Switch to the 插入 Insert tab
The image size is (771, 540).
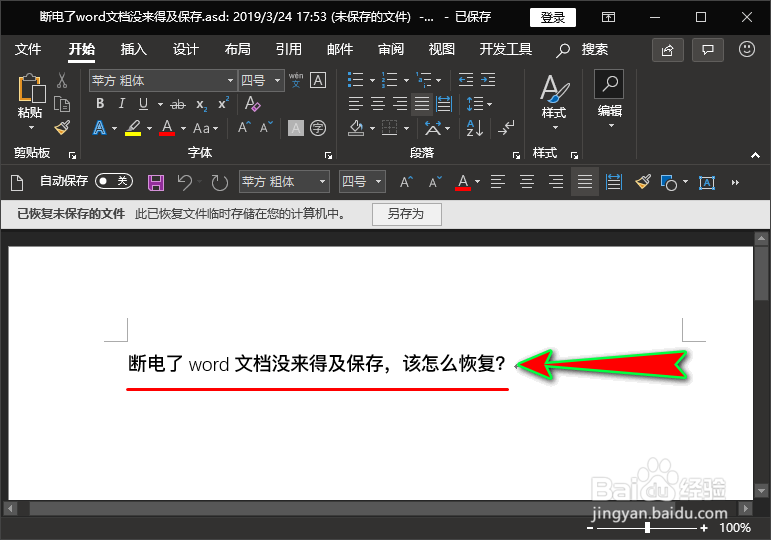pos(133,49)
